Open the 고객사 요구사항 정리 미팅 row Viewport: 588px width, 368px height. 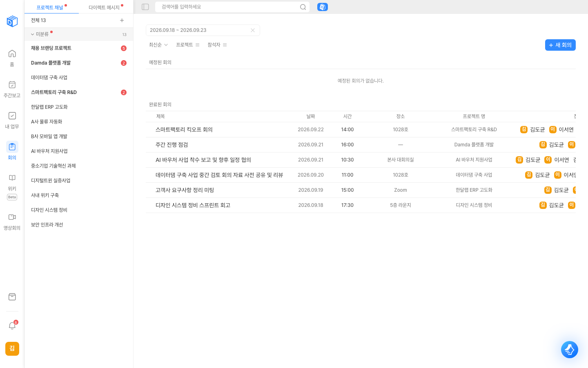click(361, 190)
